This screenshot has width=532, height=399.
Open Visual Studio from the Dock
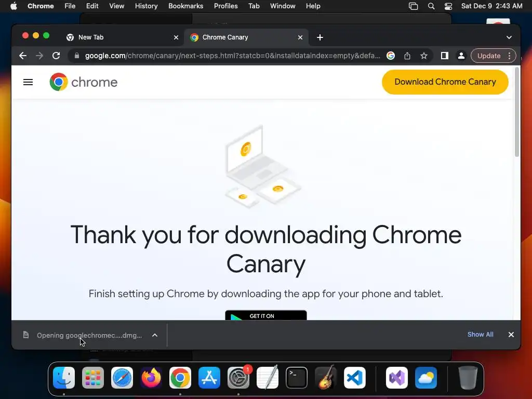click(x=397, y=378)
